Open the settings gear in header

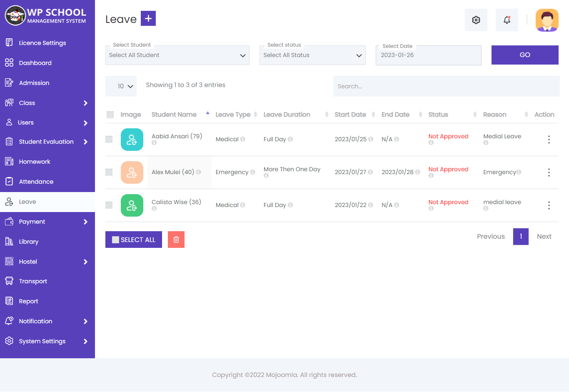(476, 20)
